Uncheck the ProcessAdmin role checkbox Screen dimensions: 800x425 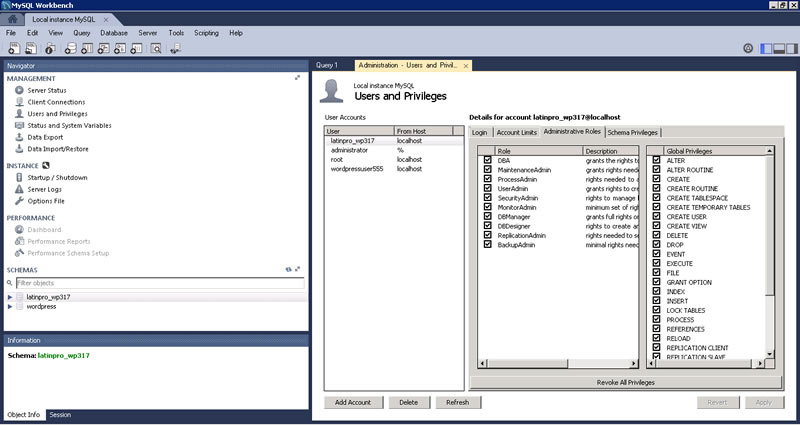tap(488, 179)
